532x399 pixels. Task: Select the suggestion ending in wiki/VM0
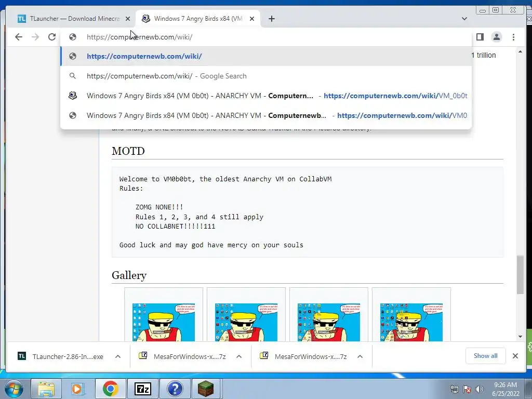click(x=265, y=115)
